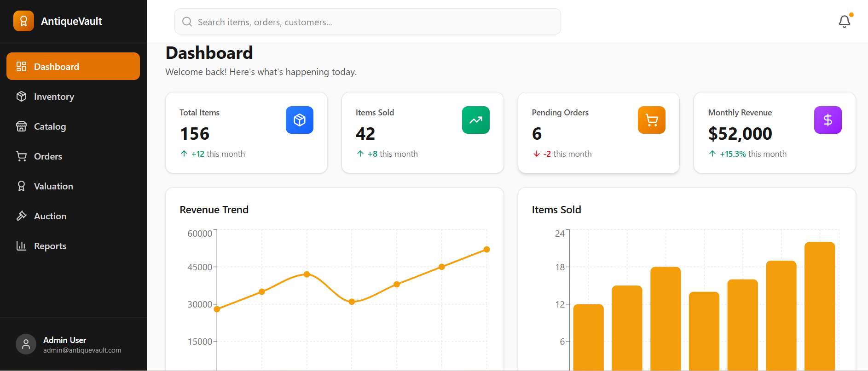868x371 pixels.
Task: Click the Total Items value "156"
Action: [195, 134]
